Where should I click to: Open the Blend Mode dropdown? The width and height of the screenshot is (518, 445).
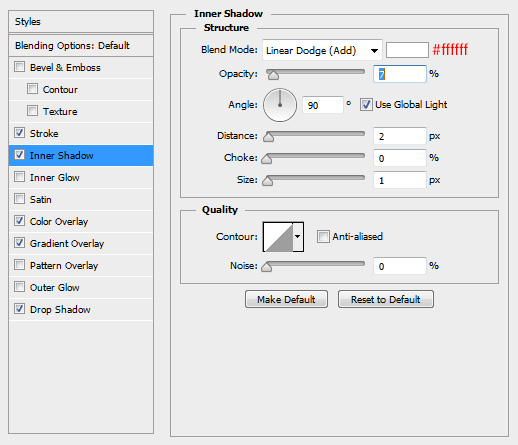click(322, 50)
